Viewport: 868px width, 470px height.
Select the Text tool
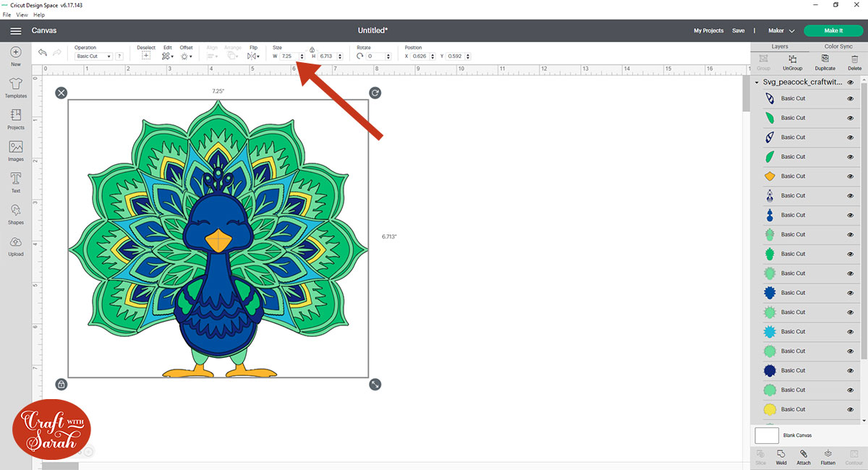[15, 181]
